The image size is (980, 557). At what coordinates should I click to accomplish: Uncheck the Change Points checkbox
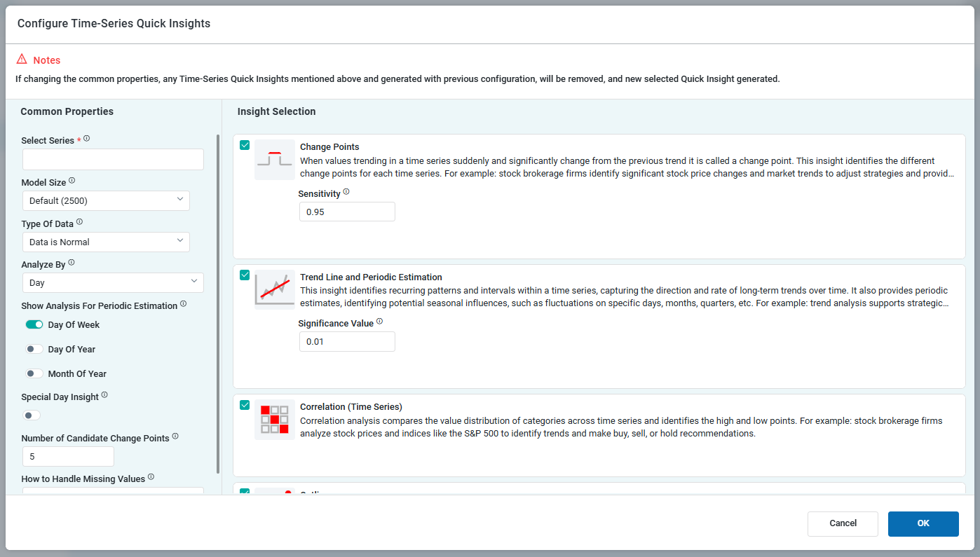coord(245,145)
